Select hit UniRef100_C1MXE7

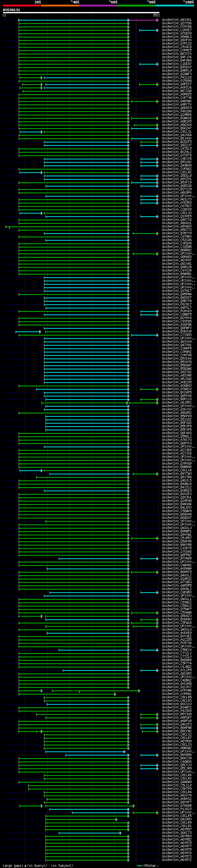[177, 30]
